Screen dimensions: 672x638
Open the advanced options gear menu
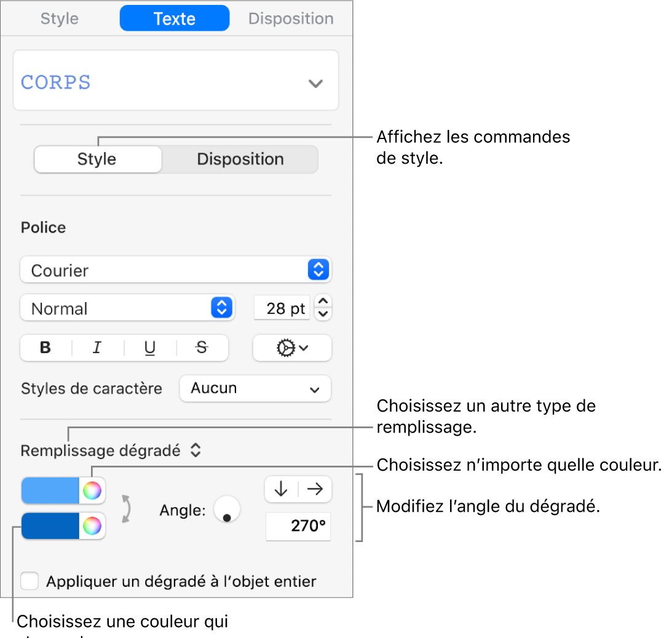[x=292, y=348]
